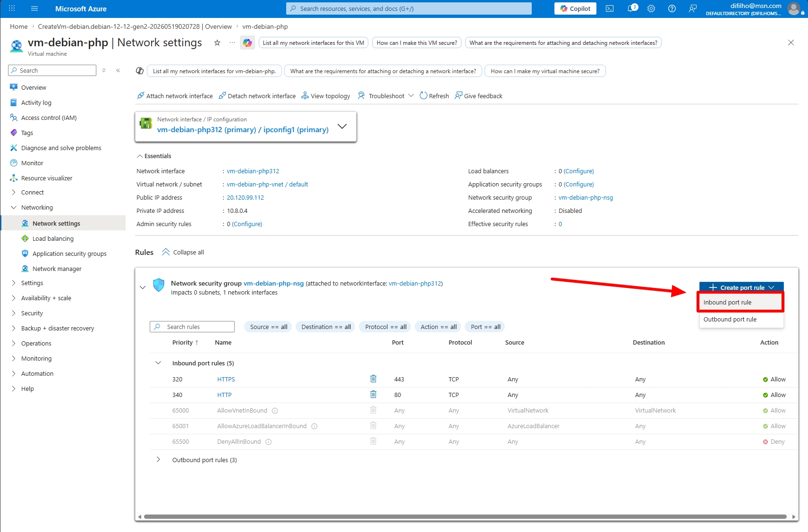This screenshot has height=532, width=808.
Task: Expand Outbound port rules (3)
Action: coord(158,460)
